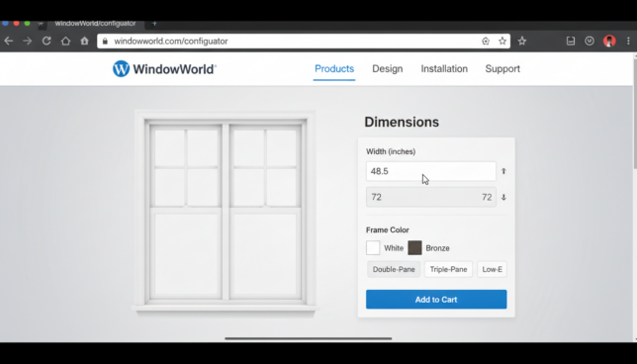Click the Frame Color label
Screen dimensions: 637x364
tap(388, 229)
